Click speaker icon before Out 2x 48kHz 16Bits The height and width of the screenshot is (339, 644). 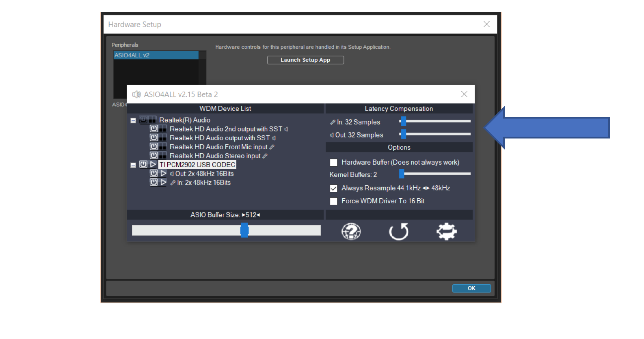pos(172,174)
